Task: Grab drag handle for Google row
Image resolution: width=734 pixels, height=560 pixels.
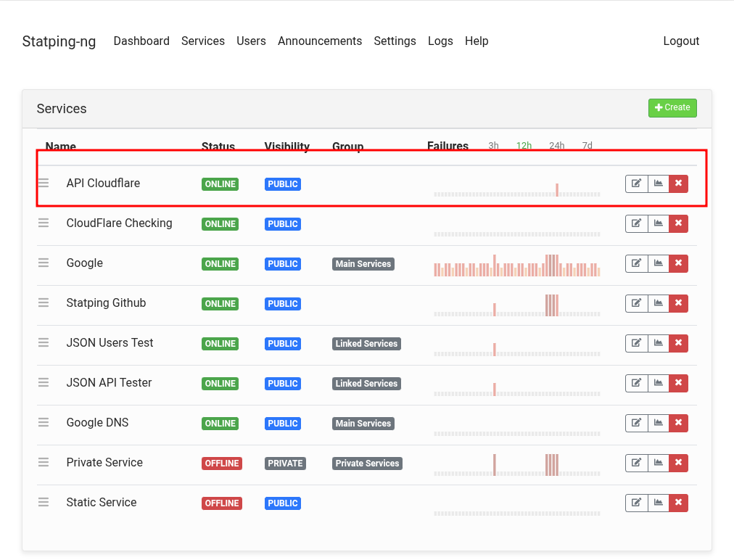Action: tap(44, 263)
